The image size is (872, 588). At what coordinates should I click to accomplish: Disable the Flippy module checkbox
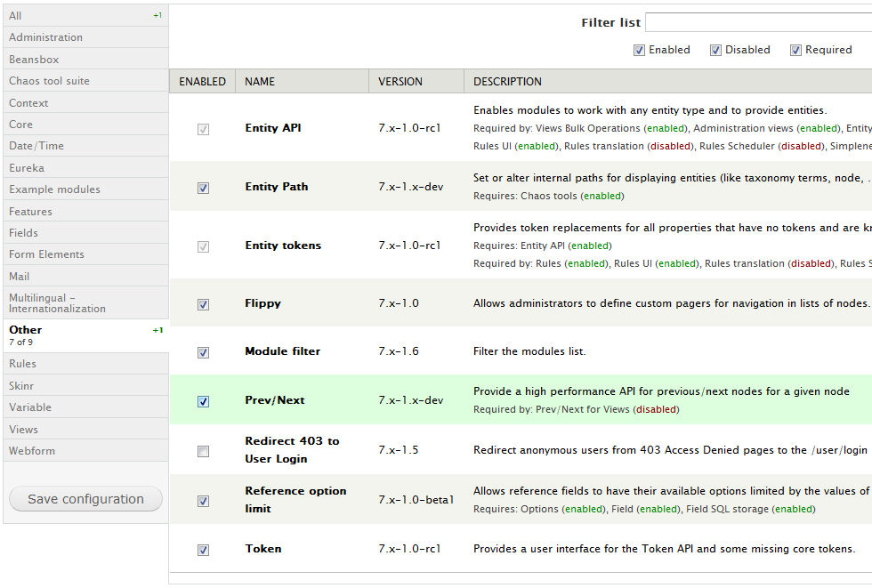coord(203,304)
